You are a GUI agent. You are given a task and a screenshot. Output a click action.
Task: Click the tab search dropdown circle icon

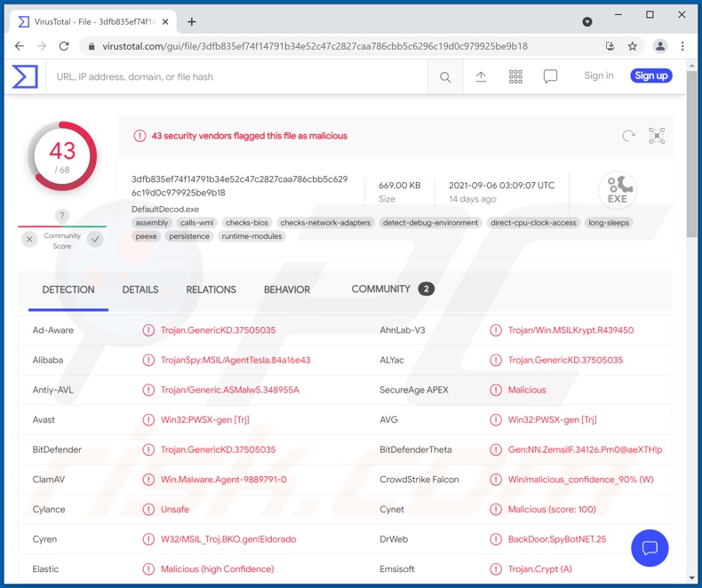click(587, 22)
